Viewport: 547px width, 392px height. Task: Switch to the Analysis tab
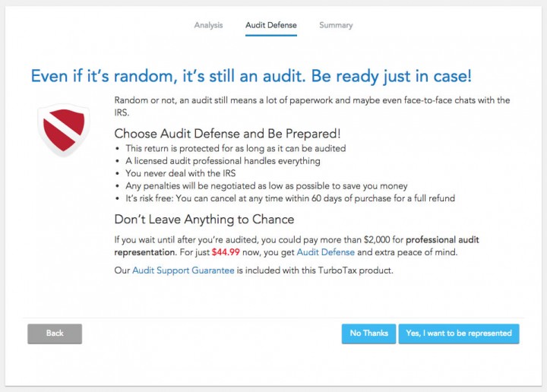[208, 25]
